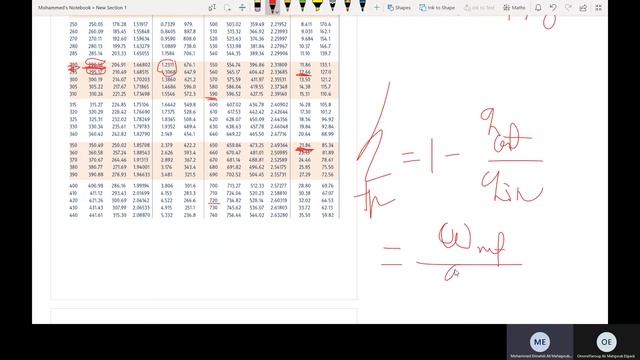
Task: Select the text/type tool icon
Action: click(212, 7)
